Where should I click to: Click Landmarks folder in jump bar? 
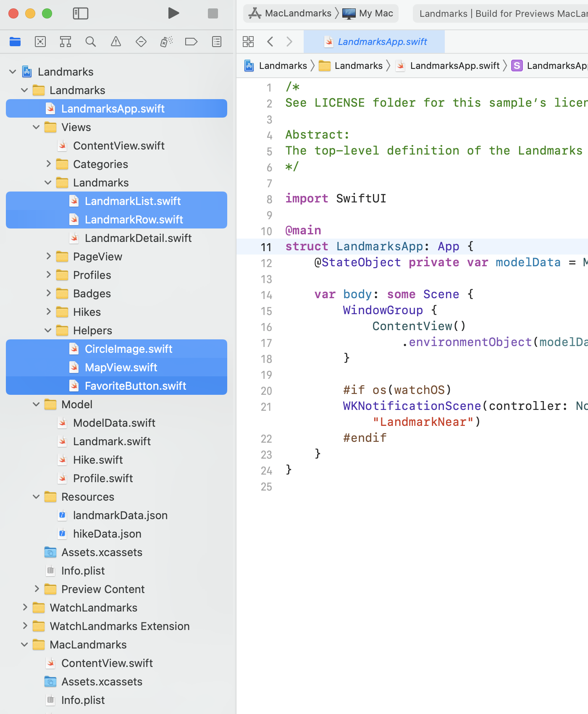click(x=351, y=66)
